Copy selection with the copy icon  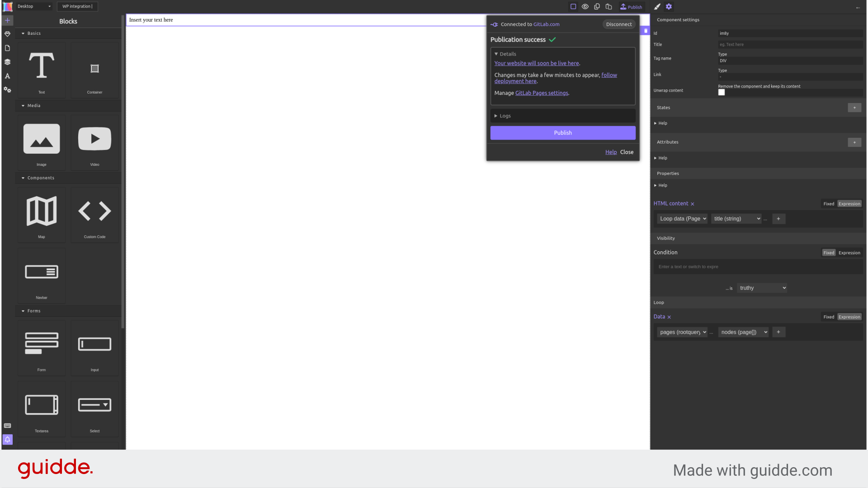click(597, 7)
